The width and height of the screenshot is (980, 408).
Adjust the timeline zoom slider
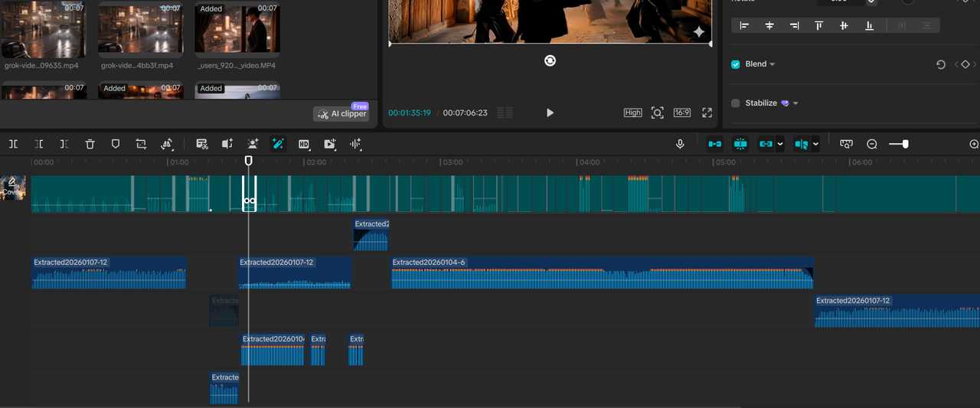[899, 144]
